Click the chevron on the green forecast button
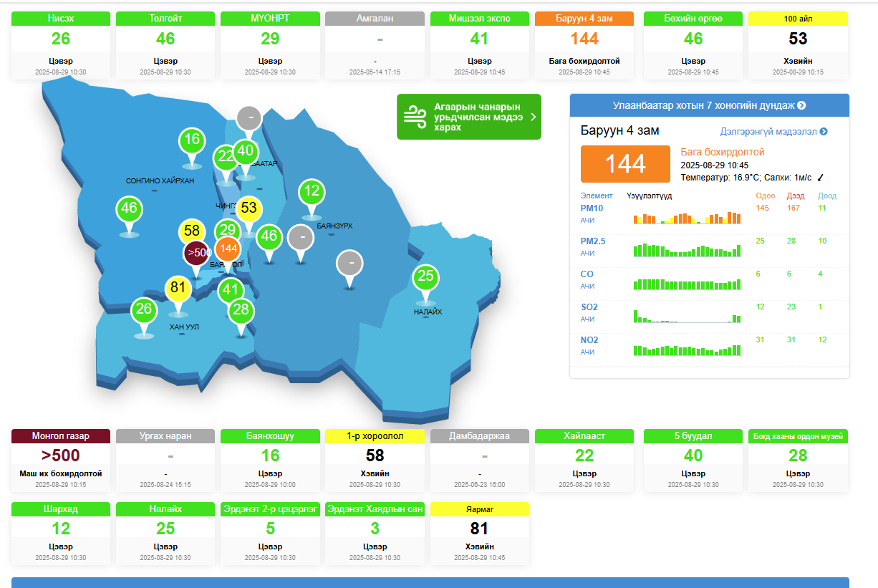The width and height of the screenshot is (878, 588). click(533, 117)
